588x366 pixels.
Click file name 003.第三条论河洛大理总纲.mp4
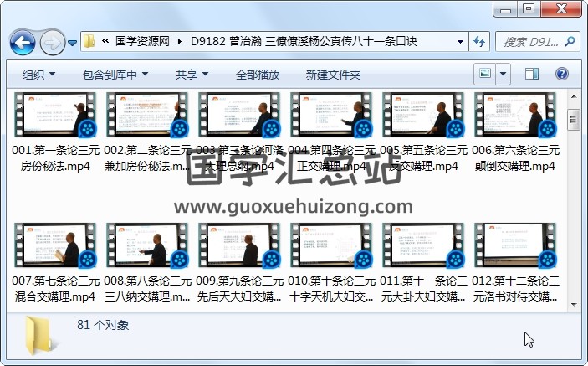239,158
